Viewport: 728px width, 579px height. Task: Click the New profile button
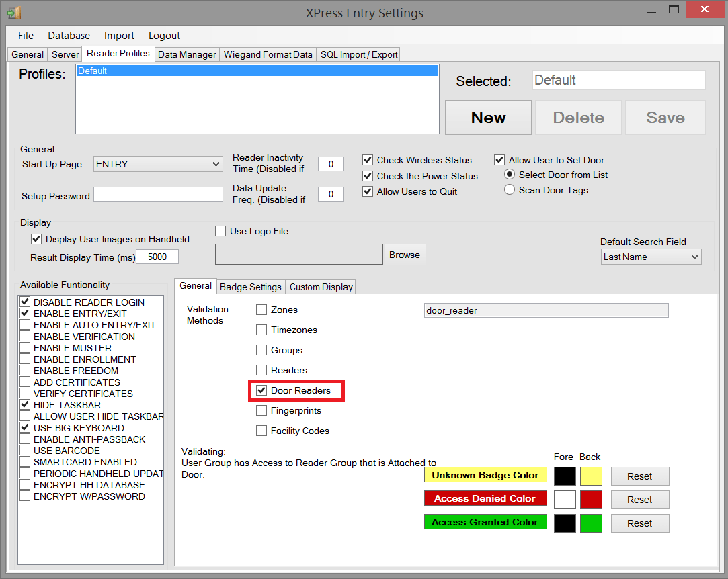[x=488, y=118]
